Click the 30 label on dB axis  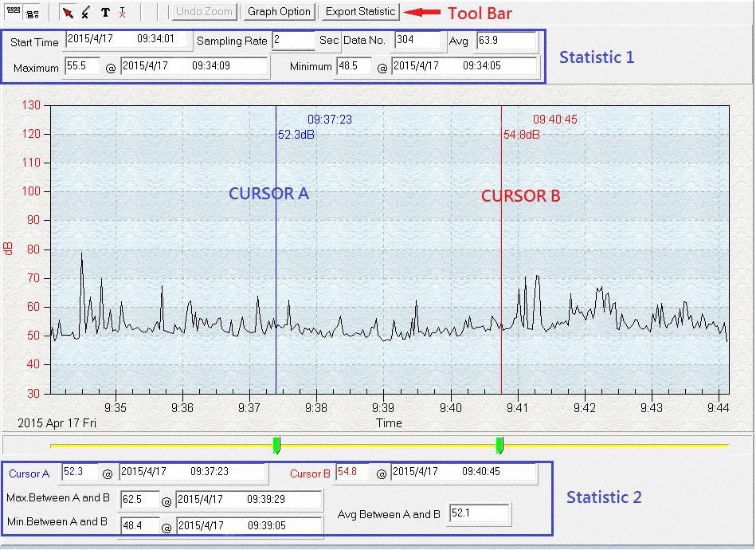[33, 394]
